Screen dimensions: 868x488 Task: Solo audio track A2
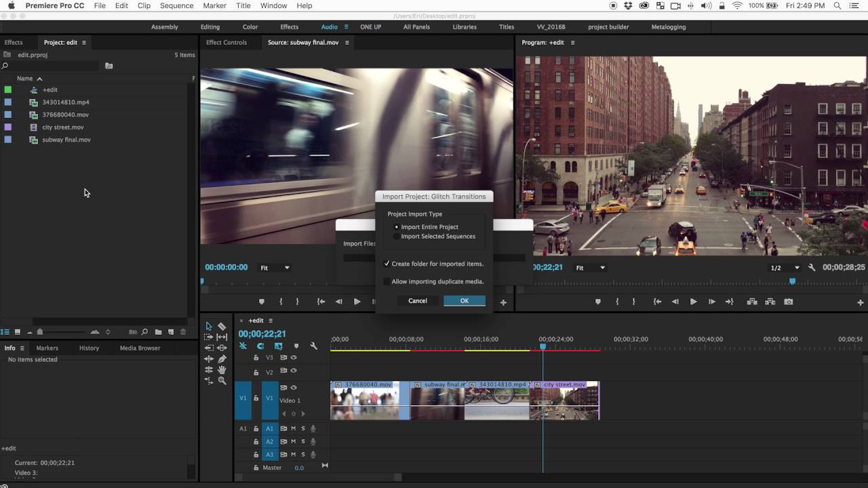[303, 441]
